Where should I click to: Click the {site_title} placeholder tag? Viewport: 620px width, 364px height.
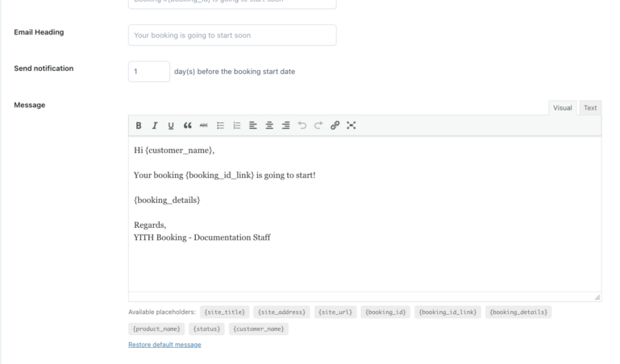(x=225, y=312)
